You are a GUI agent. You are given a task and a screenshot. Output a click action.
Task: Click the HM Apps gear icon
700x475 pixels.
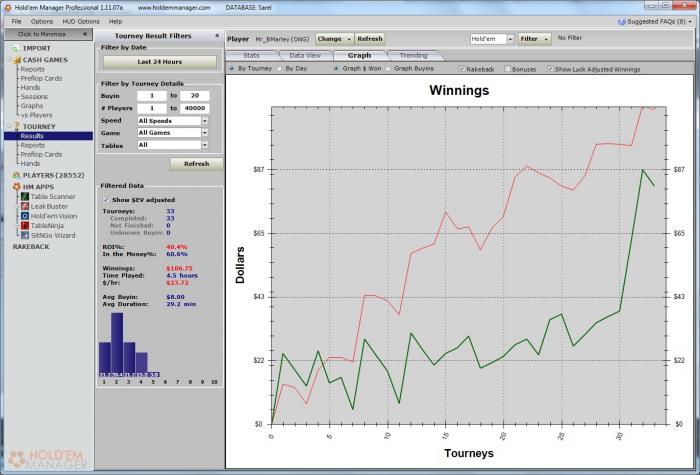(17, 187)
